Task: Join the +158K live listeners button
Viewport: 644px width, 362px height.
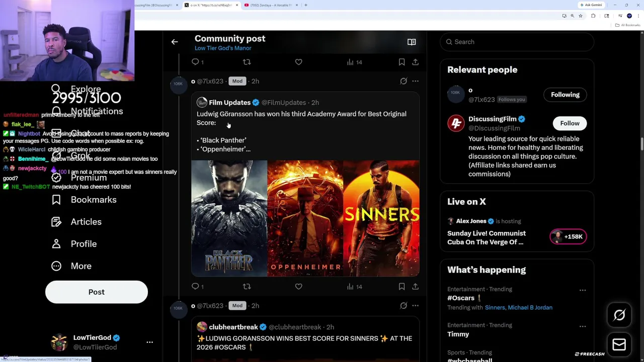Action: pos(568,236)
